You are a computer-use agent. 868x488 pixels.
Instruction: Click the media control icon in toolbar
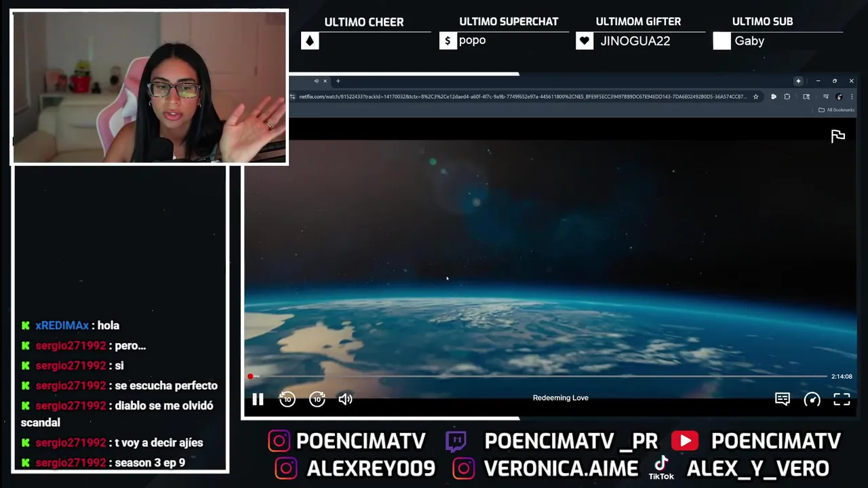tap(826, 97)
